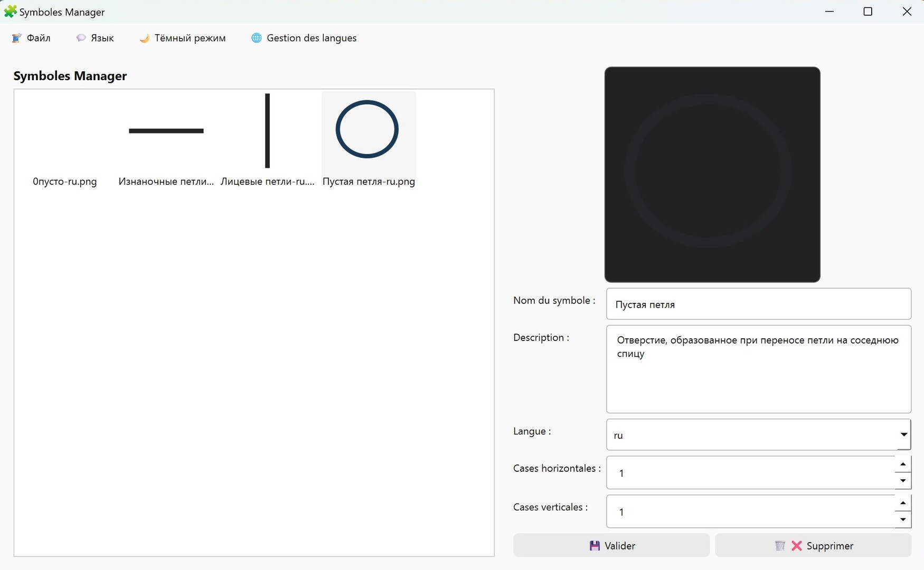The image size is (924, 570).
Task: Increase Cases horizontales with up arrow
Action: pos(903,464)
